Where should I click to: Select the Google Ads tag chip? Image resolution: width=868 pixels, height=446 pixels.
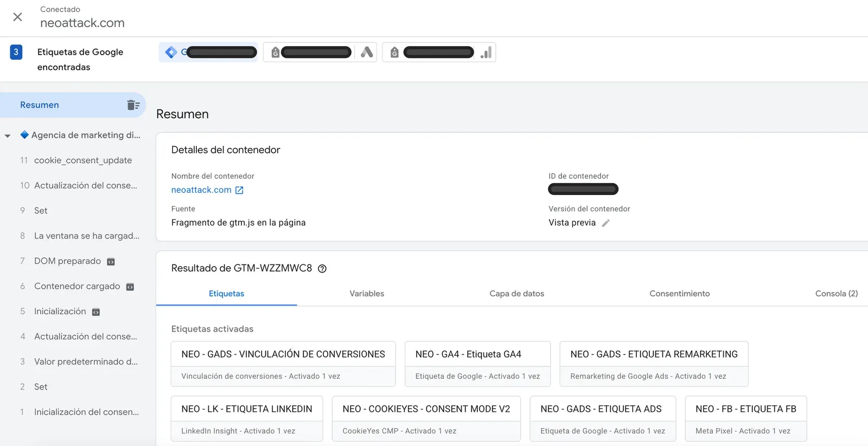[x=320, y=52]
